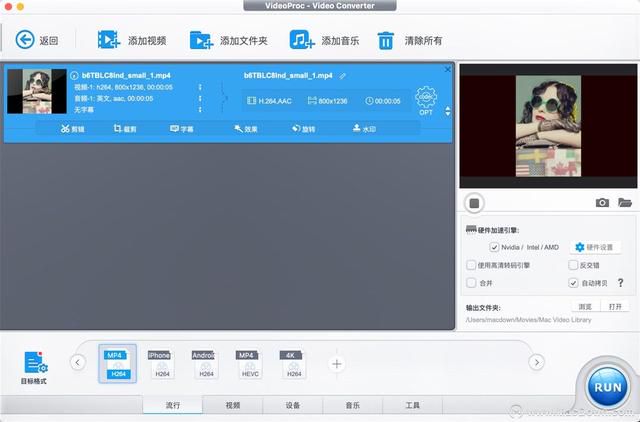The image size is (640, 422).
Task: Click the output codec H.264,AAC info
Action: click(269, 101)
